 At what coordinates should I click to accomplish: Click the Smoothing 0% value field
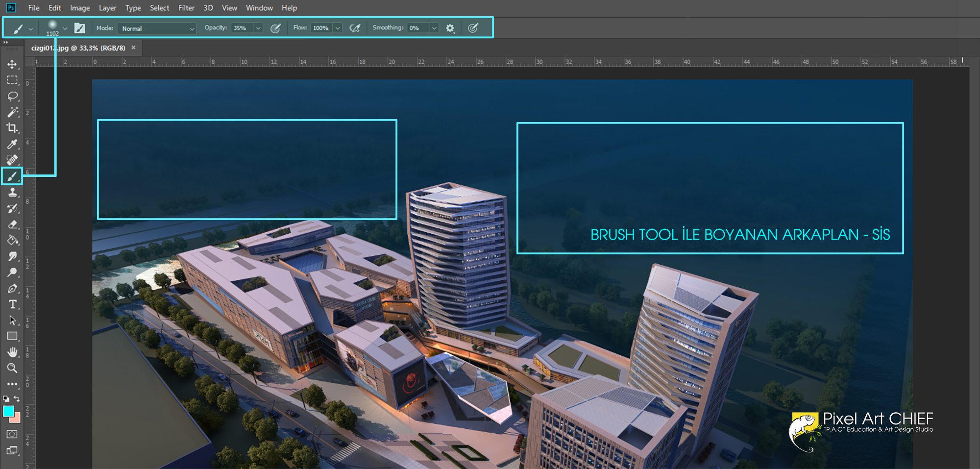click(x=418, y=28)
